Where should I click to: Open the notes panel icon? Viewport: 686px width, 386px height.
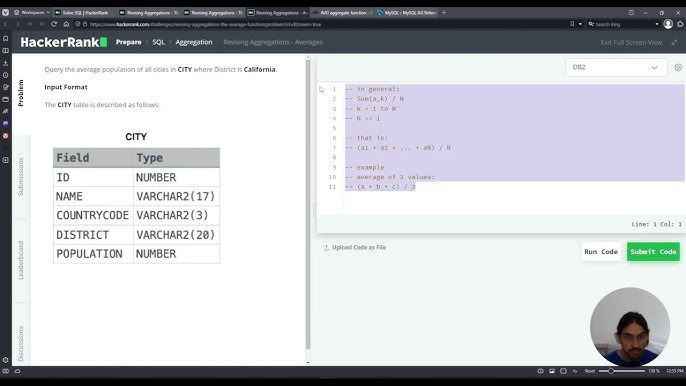tap(6, 87)
